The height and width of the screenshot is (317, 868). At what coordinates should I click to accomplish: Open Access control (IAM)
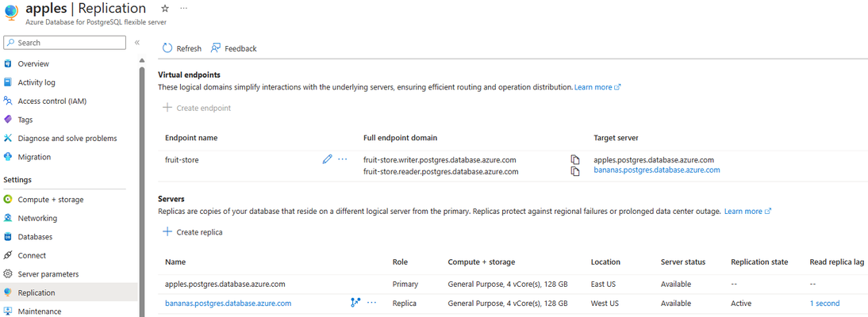[x=52, y=101]
